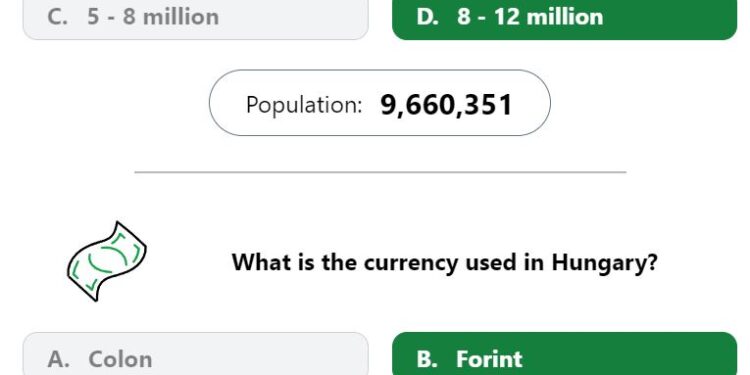This screenshot has height=375, width=750.
Task: Click the letter "B." beside Forint
Action: point(427,359)
